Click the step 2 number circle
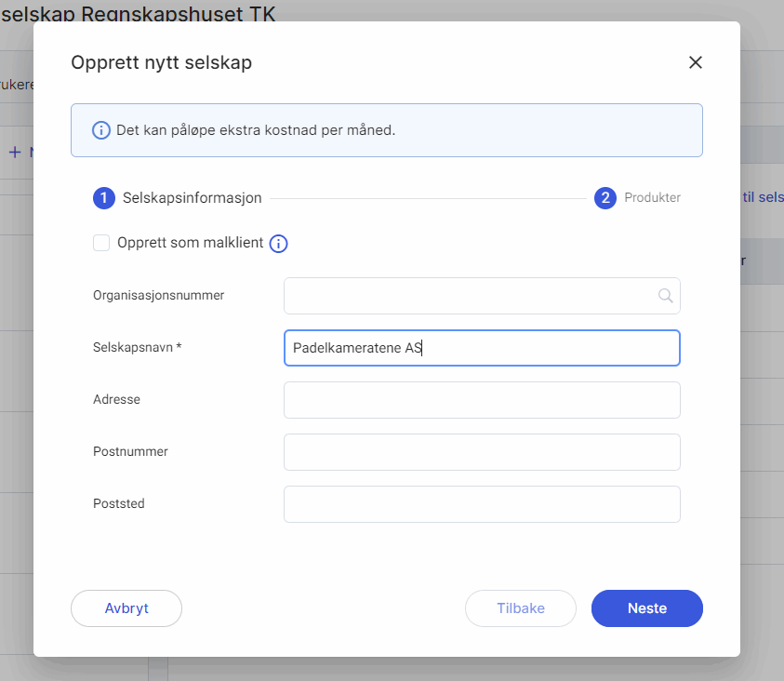Image resolution: width=784 pixels, height=681 pixels. tap(605, 198)
